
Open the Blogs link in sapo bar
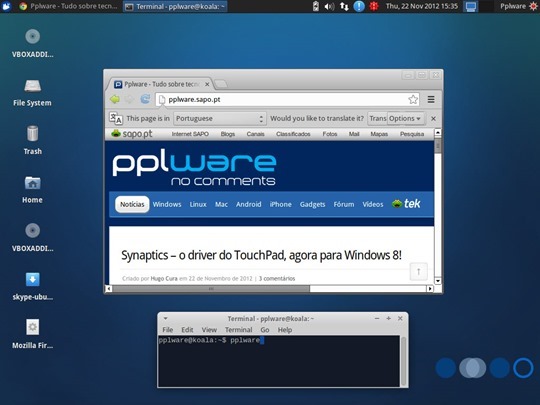tap(228, 134)
